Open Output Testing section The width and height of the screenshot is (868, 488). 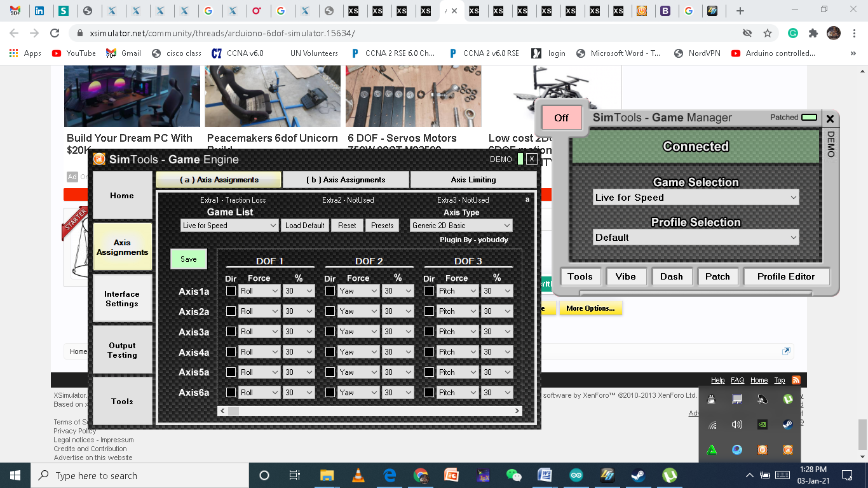[x=122, y=350]
